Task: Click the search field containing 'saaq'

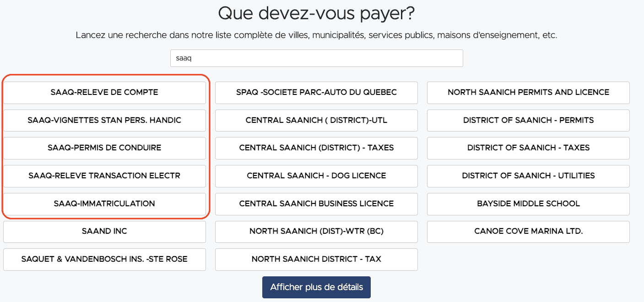Action: 316,58
